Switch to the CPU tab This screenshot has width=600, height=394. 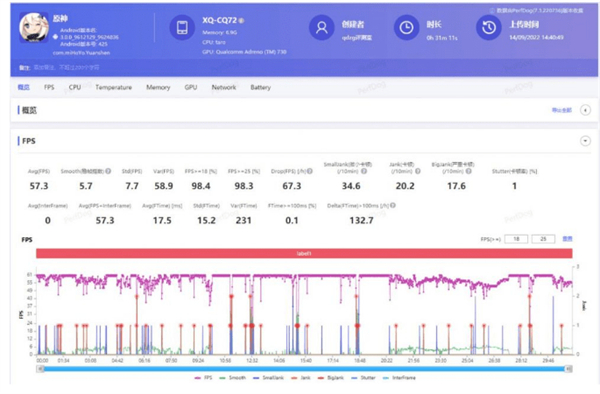click(75, 87)
